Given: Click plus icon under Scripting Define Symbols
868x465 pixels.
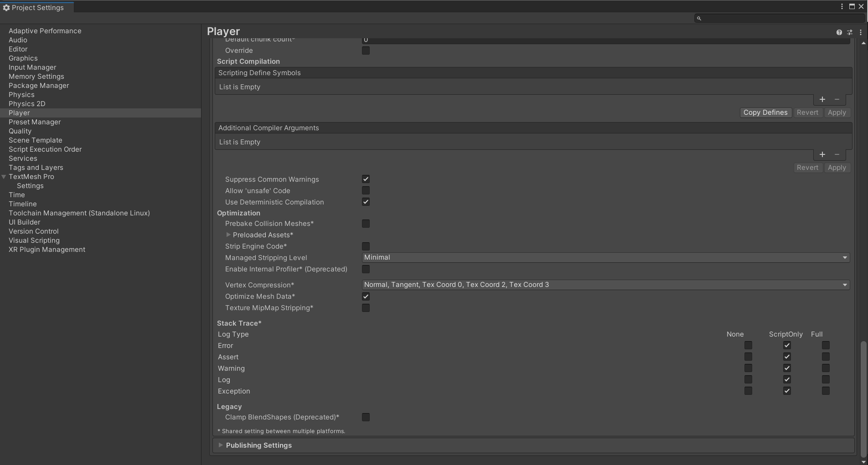Looking at the screenshot, I should coord(822,99).
